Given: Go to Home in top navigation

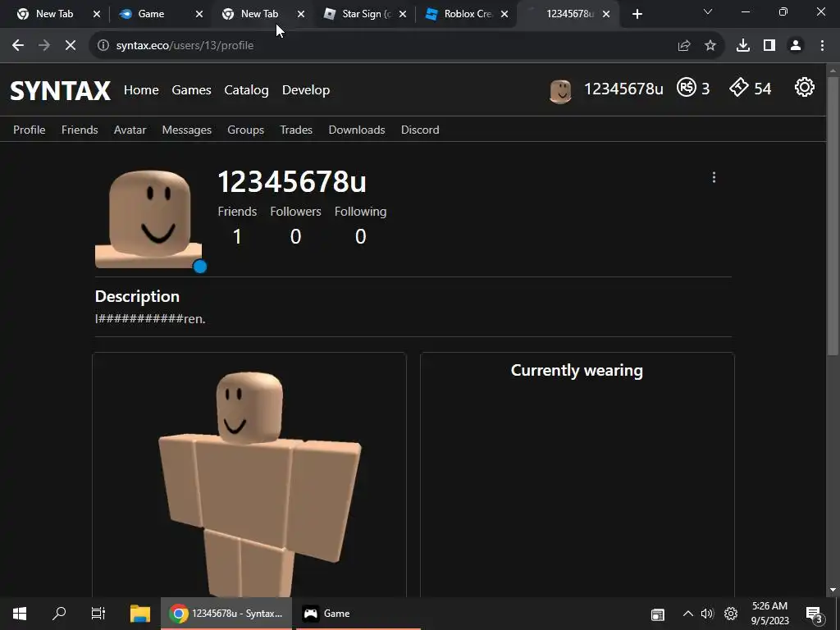Looking at the screenshot, I should [141, 90].
